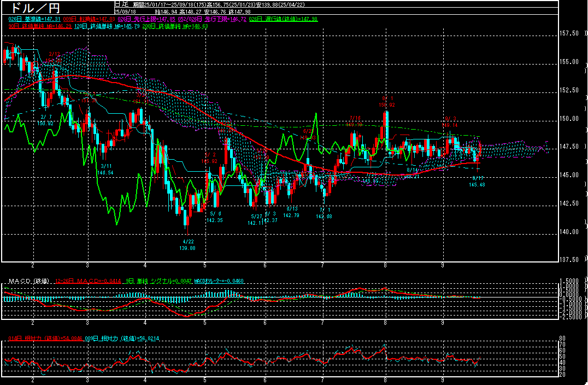Click the 80日 終値単純 MA legend
The height and width of the screenshot is (385, 588).
(x=37, y=26)
